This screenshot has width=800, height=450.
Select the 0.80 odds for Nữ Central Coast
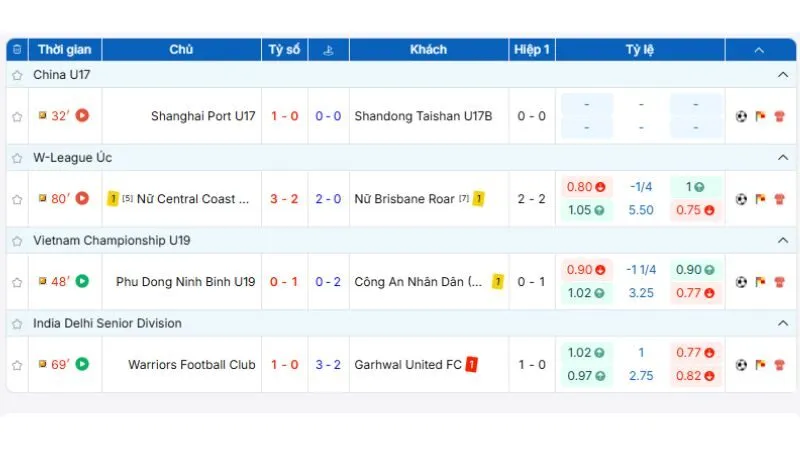(x=586, y=186)
